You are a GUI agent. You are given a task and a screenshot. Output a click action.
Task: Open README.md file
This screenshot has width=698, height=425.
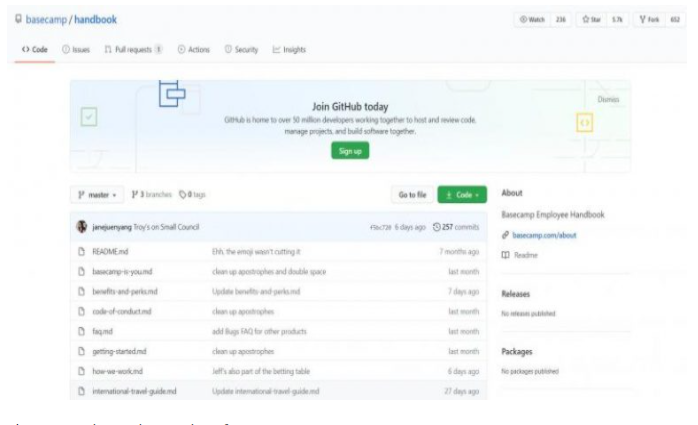coord(110,251)
